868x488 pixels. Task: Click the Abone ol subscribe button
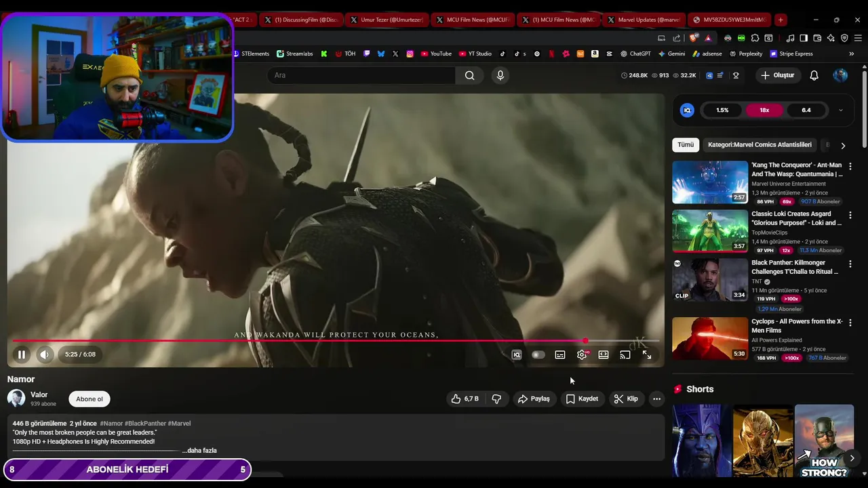click(x=90, y=399)
